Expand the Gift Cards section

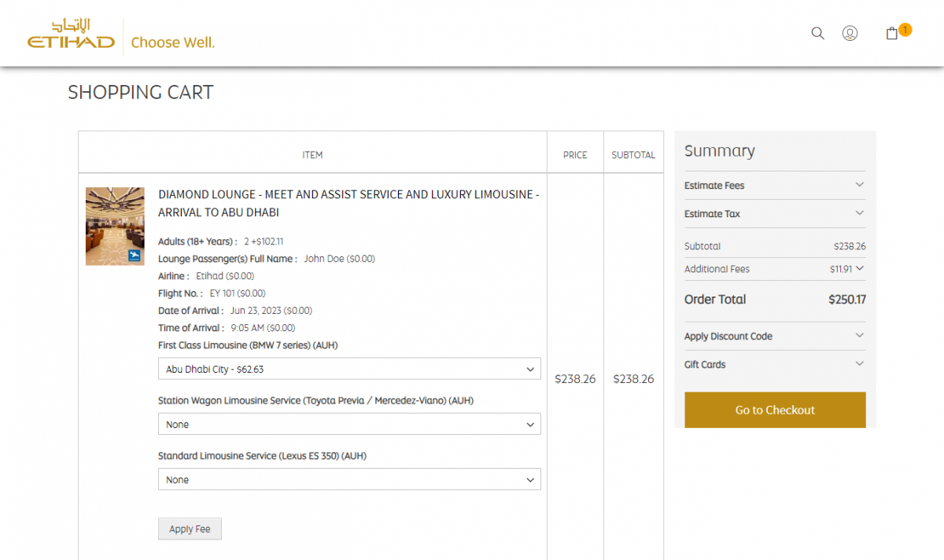[x=775, y=364]
